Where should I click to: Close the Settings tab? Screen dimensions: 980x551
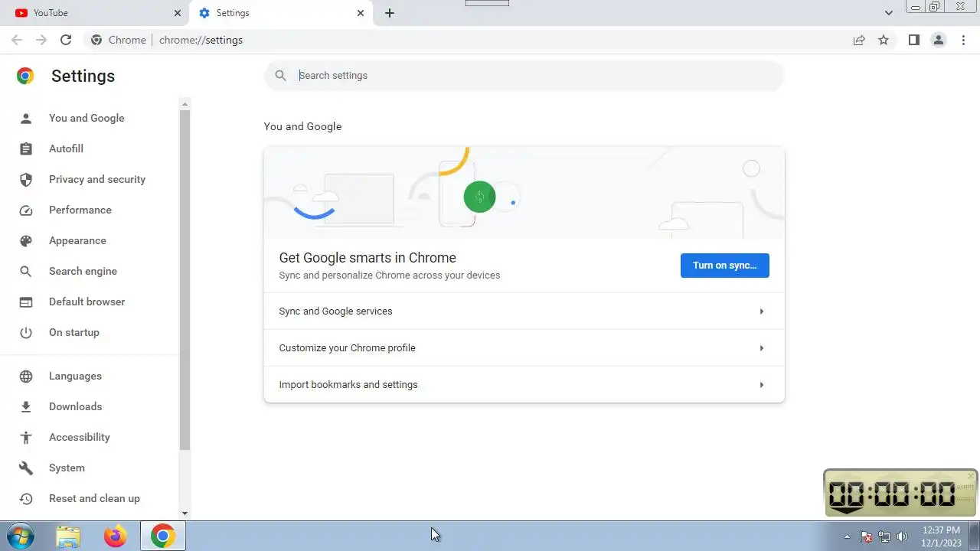361,13
